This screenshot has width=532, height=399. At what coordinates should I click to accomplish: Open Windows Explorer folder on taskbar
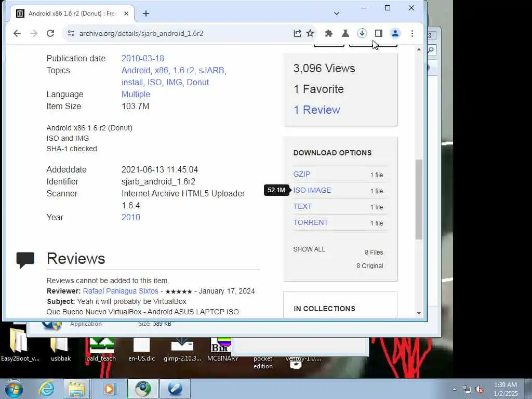tap(76, 389)
